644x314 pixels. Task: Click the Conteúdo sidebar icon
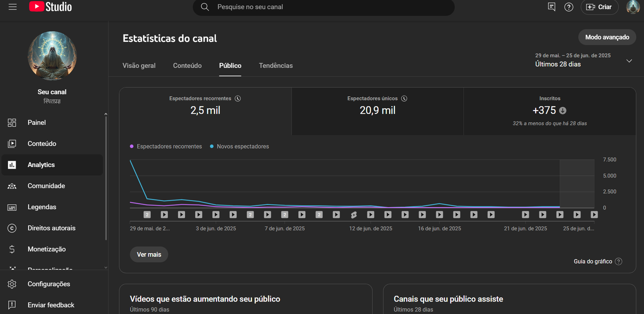point(12,143)
